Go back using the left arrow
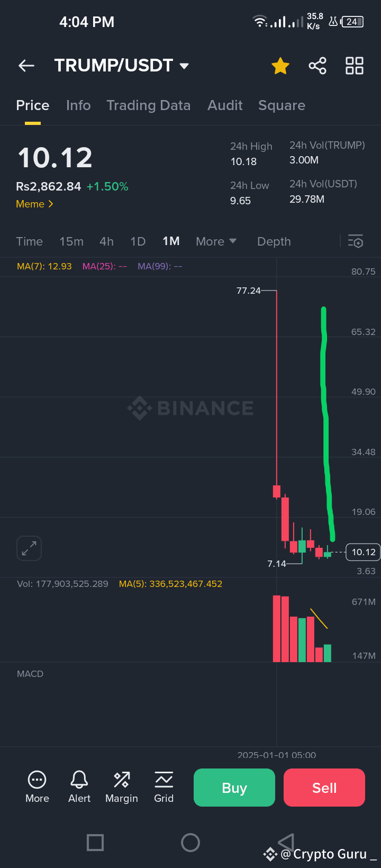Viewport: 381px width, 868px height. click(26, 66)
